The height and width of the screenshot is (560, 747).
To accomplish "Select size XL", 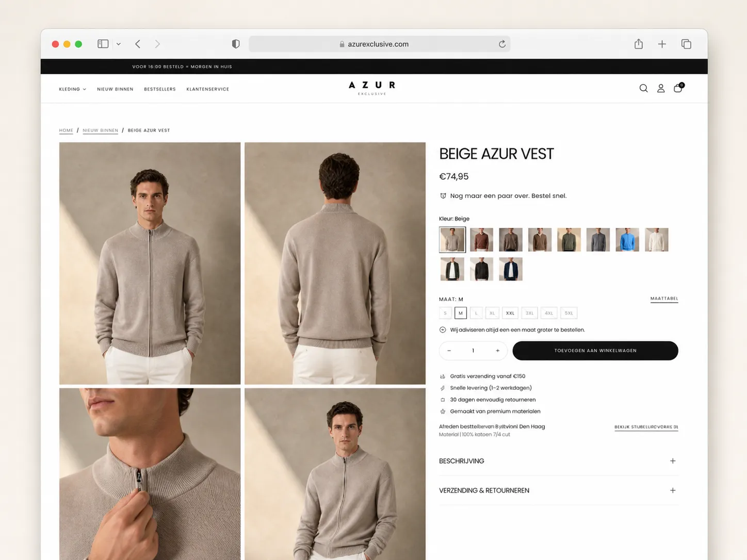I will click(492, 313).
